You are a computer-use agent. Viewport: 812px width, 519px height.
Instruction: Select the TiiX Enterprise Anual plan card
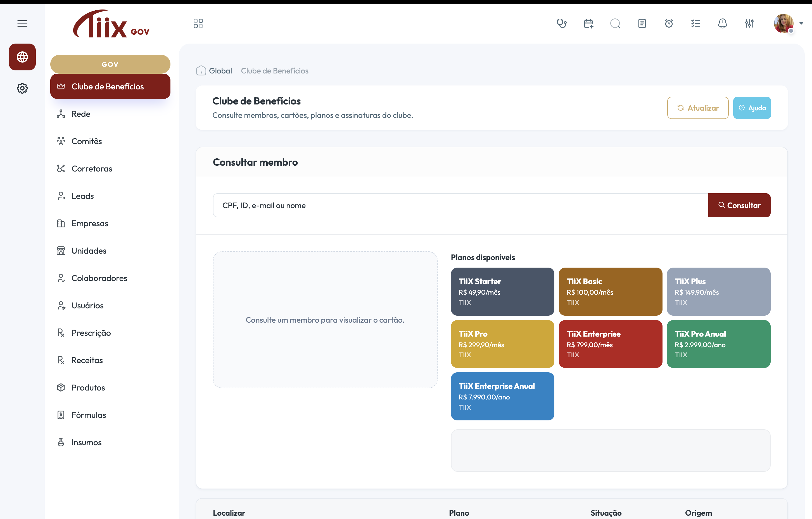click(x=502, y=396)
